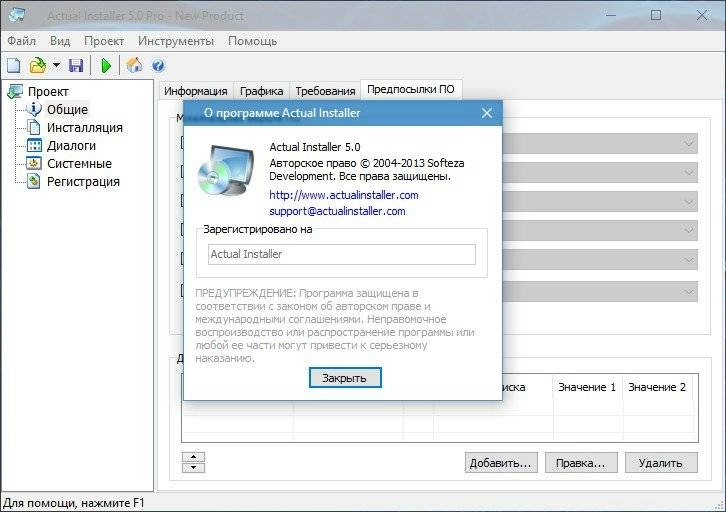Open the Вид menu
The width and height of the screenshot is (726, 512).
point(60,41)
